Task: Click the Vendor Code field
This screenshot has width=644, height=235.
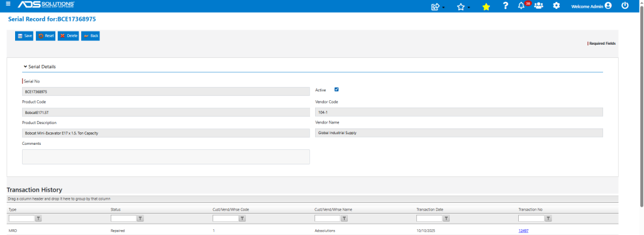Action: pyautogui.click(x=459, y=112)
